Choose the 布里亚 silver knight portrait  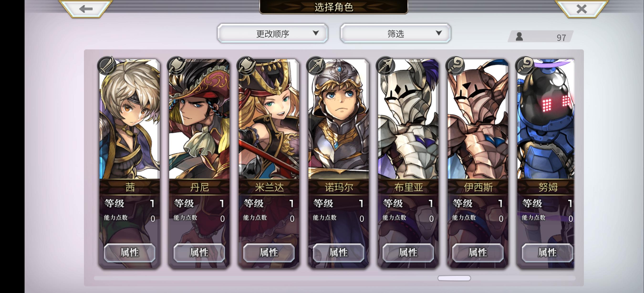(x=408, y=119)
